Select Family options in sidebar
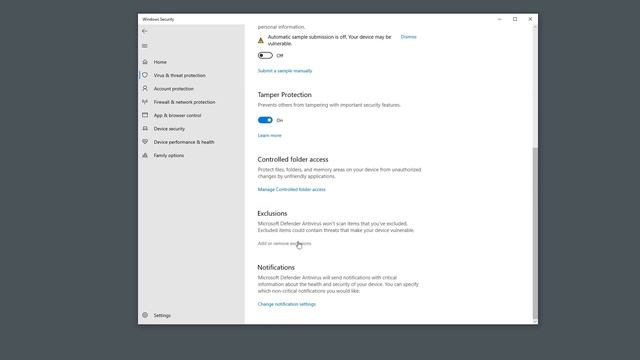The width and height of the screenshot is (640, 360). coord(169,156)
